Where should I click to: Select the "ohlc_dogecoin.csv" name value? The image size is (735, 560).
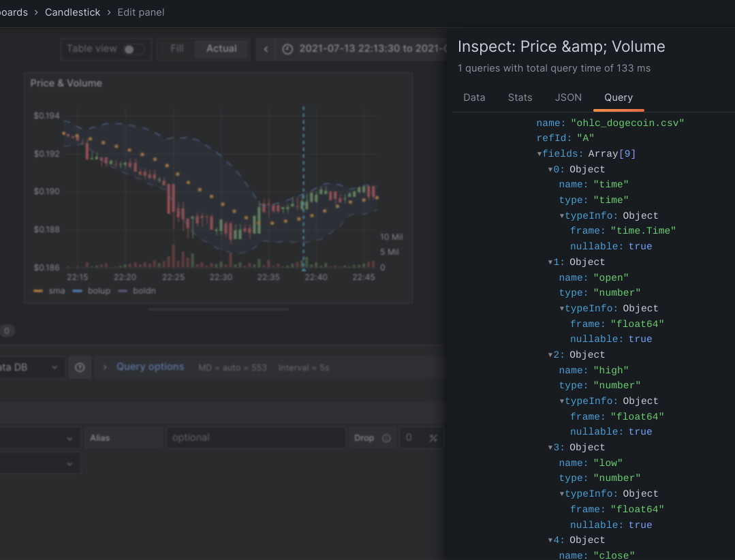click(627, 123)
